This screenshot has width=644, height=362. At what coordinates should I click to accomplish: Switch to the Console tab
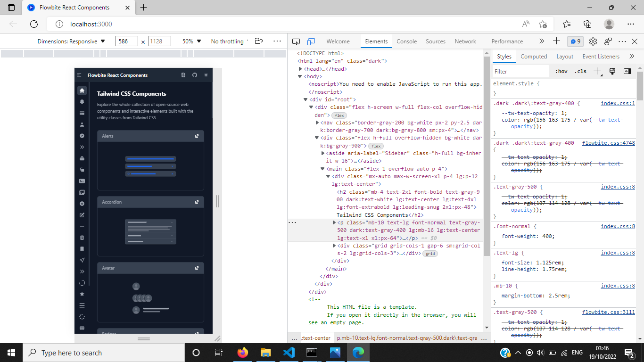point(406,41)
